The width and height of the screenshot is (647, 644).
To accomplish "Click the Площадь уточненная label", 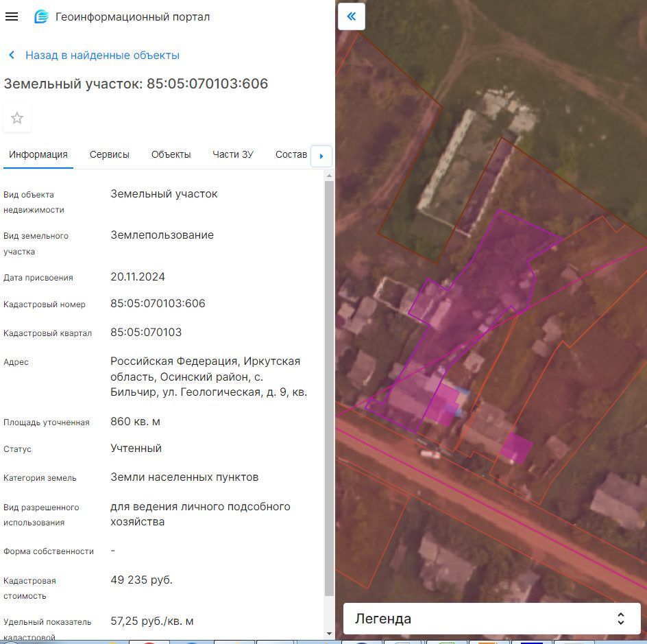I will coord(46,422).
